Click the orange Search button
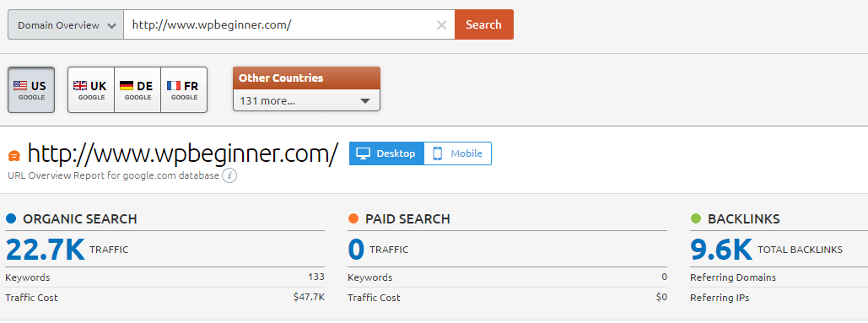The image size is (868, 323). 484,25
